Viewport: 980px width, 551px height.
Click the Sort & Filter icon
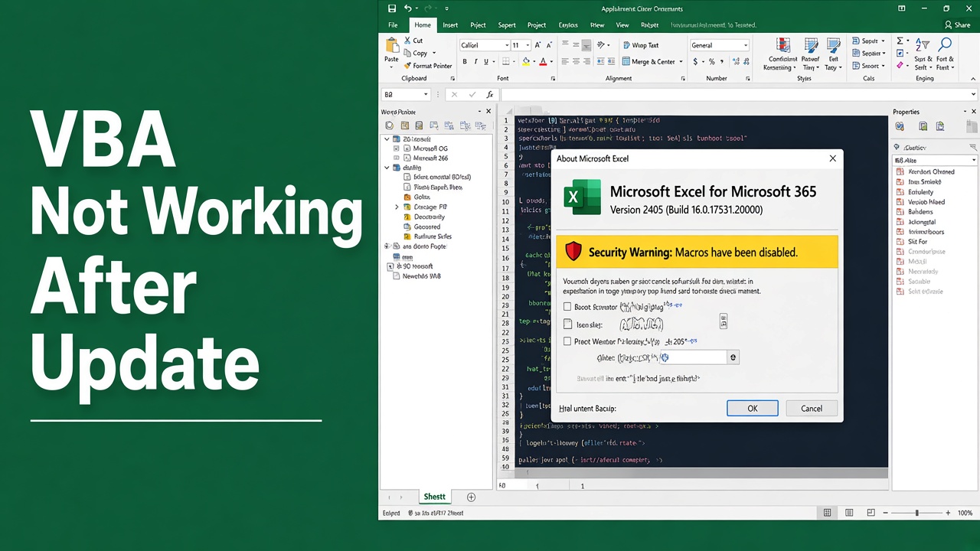pos(923,46)
